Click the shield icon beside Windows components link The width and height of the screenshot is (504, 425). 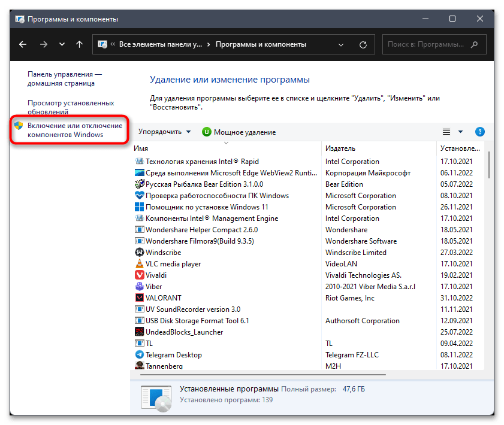click(19, 126)
